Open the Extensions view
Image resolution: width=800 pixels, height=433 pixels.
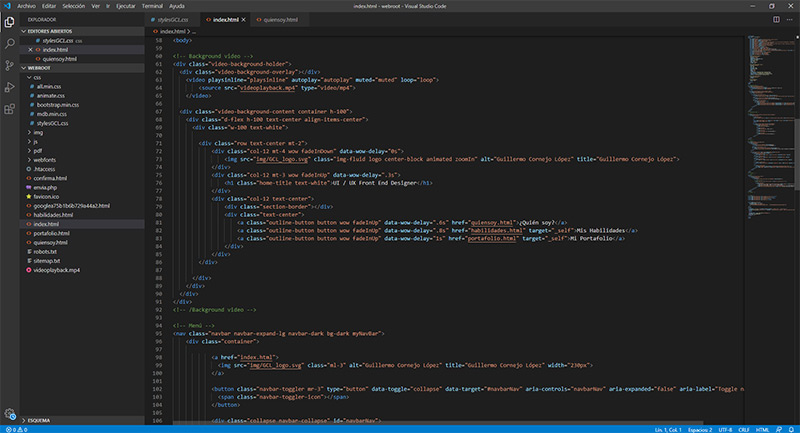[8, 110]
